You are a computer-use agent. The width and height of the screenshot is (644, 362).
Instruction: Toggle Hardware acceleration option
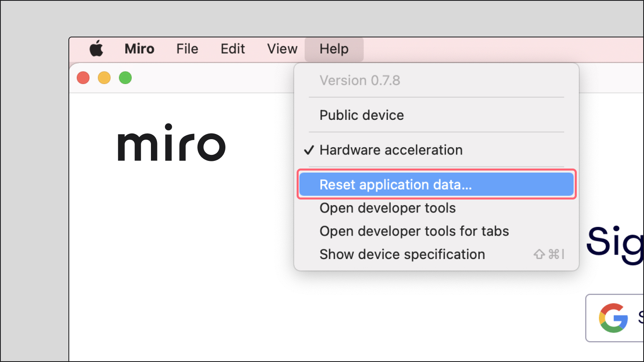pos(391,150)
